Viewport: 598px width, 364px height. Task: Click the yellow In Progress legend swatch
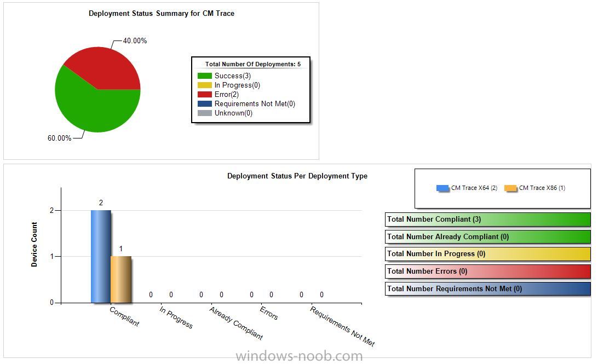point(204,85)
